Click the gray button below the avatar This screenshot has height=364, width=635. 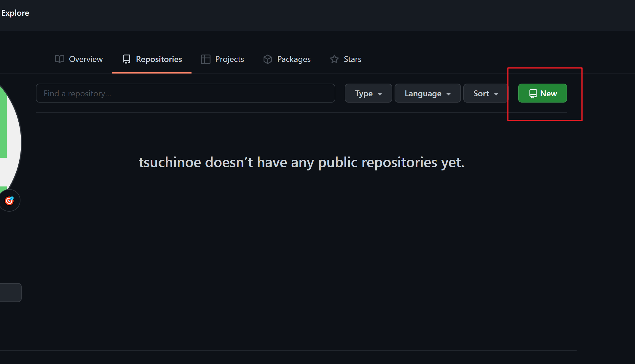click(10, 293)
